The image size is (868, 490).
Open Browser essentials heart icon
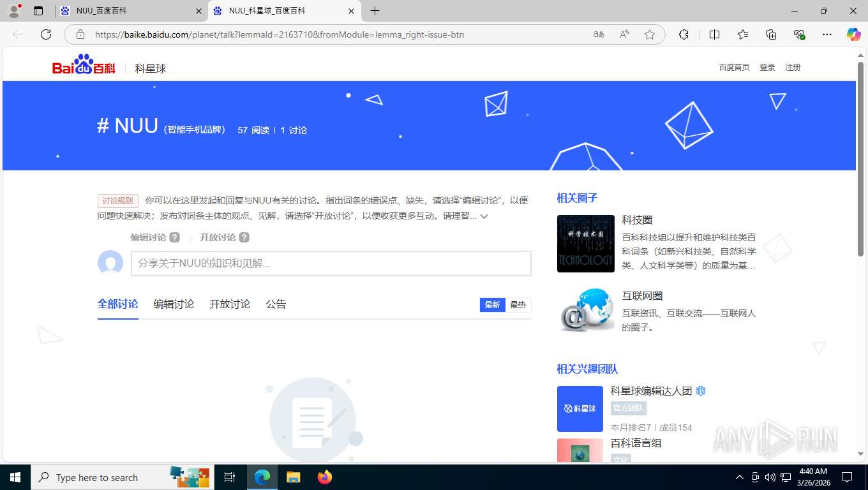(x=799, y=34)
